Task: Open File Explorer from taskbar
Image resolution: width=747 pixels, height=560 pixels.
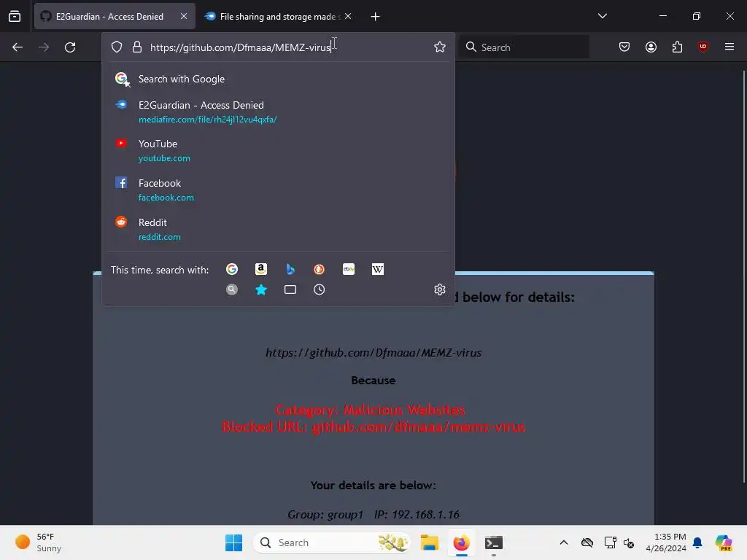Action: (429, 542)
